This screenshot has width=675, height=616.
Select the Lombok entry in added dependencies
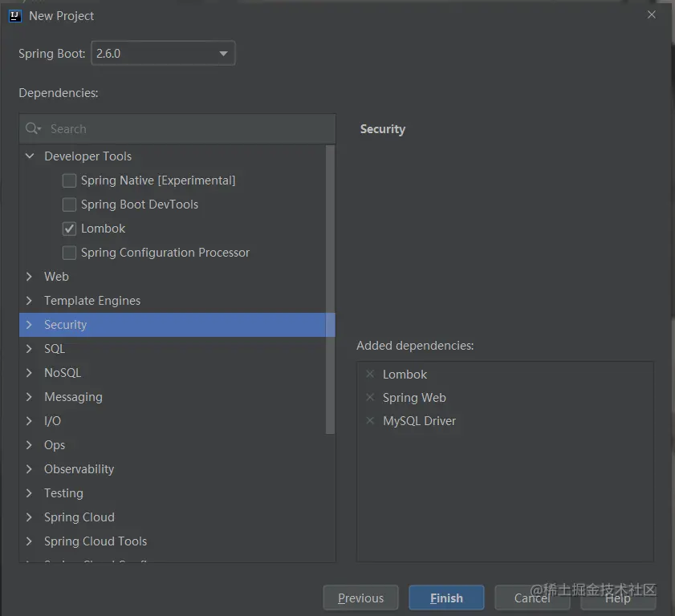click(x=405, y=375)
